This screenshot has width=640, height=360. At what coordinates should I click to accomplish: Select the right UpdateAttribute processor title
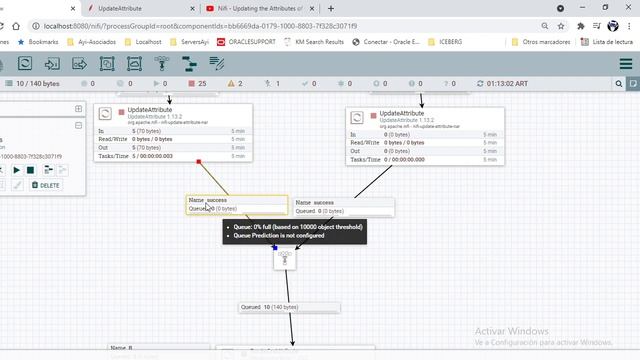point(402,113)
